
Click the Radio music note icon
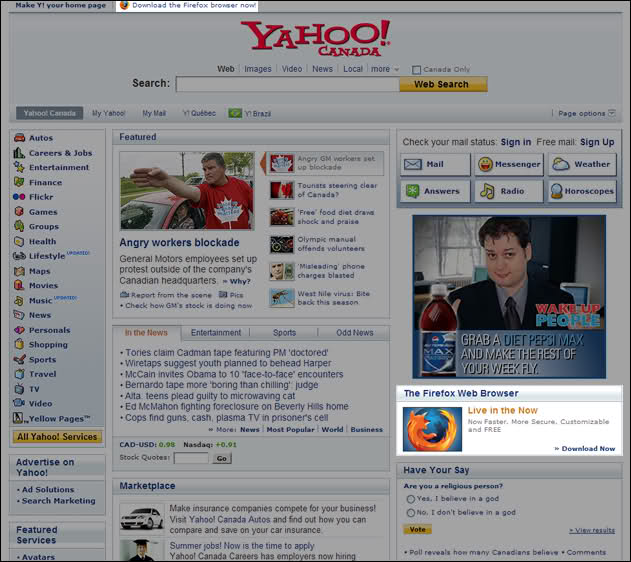pos(487,191)
